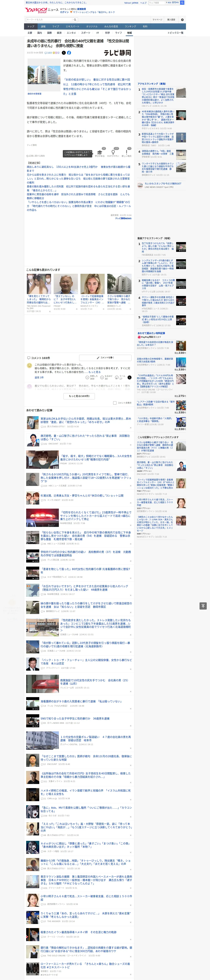Open LINE NEWS DIGEST ちいかわスタンプ ad
This screenshot has width=210, height=980.
(161, 185)
